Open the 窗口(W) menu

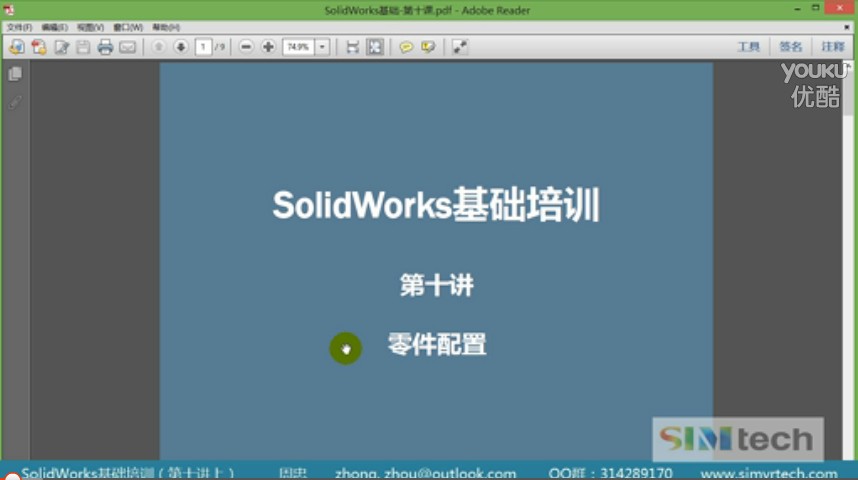(127, 27)
